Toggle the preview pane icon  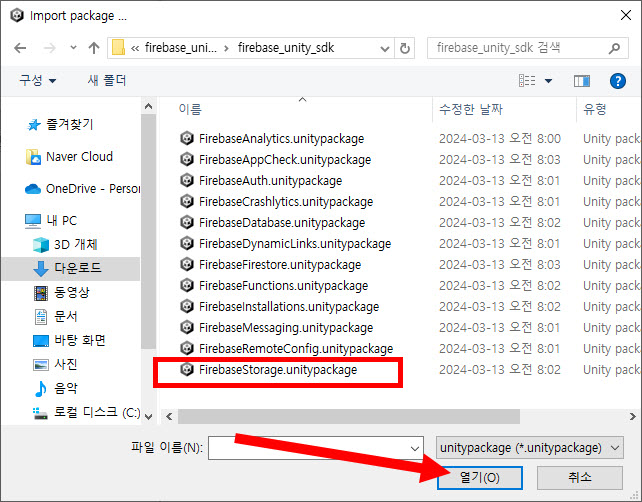tap(582, 81)
